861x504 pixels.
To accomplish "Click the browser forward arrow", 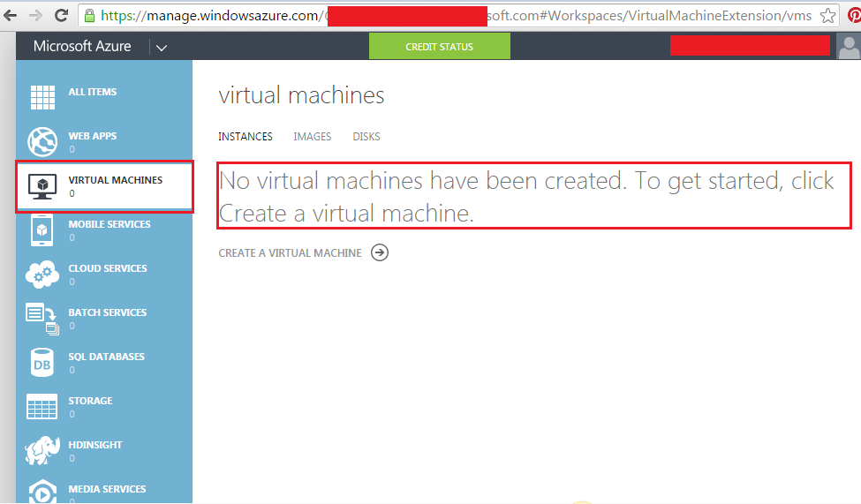I will click(35, 15).
